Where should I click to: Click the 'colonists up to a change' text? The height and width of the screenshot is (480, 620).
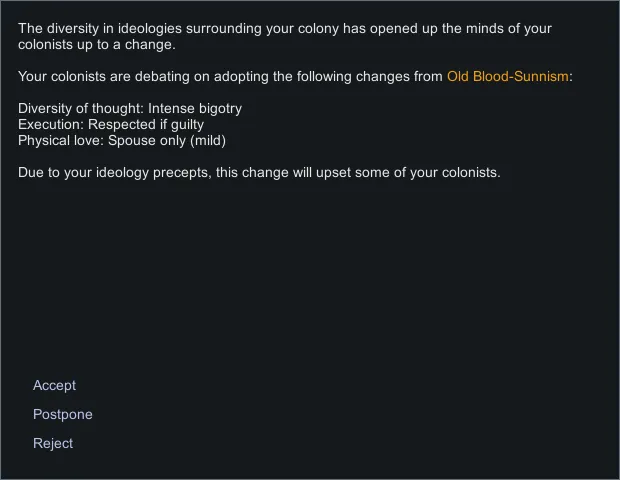(95, 44)
